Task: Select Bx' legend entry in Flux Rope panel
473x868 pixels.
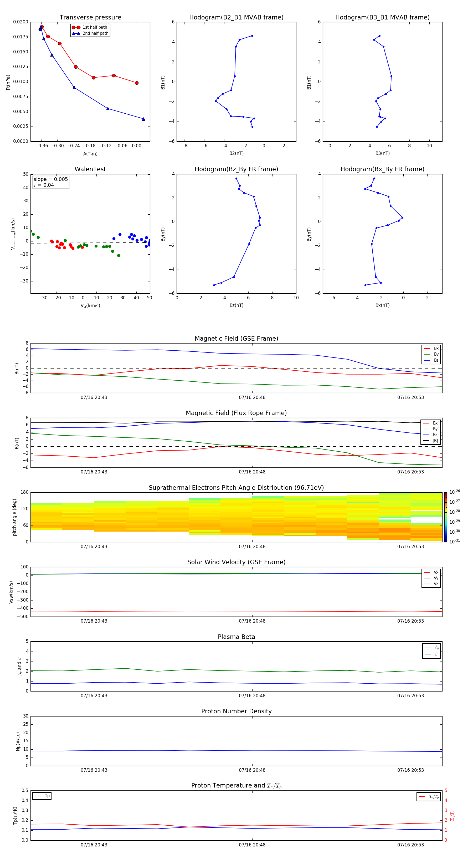Action: click(431, 423)
